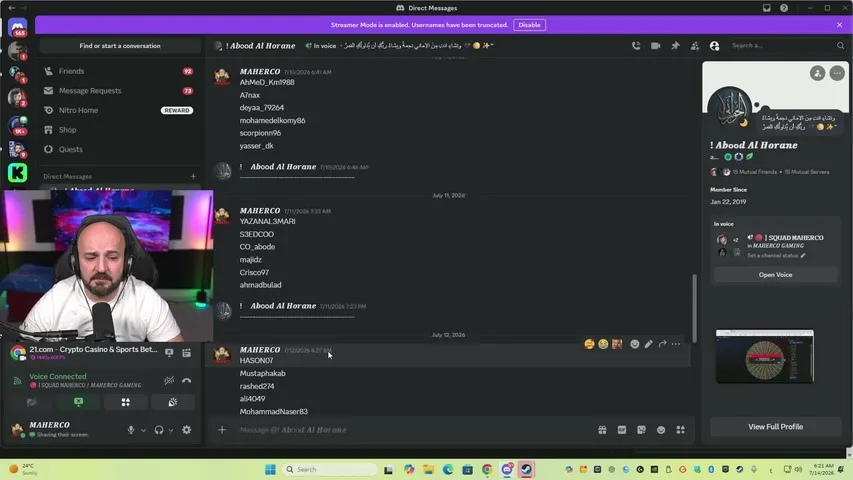Send a gift from the message bar
This screenshot has height=480, width=853.
pyautogui.click(x=602, y=430)
